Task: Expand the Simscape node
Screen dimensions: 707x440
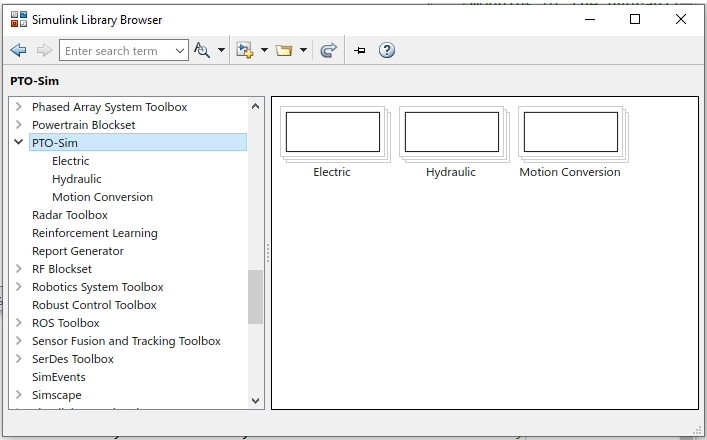Action: tap(18, 395)
